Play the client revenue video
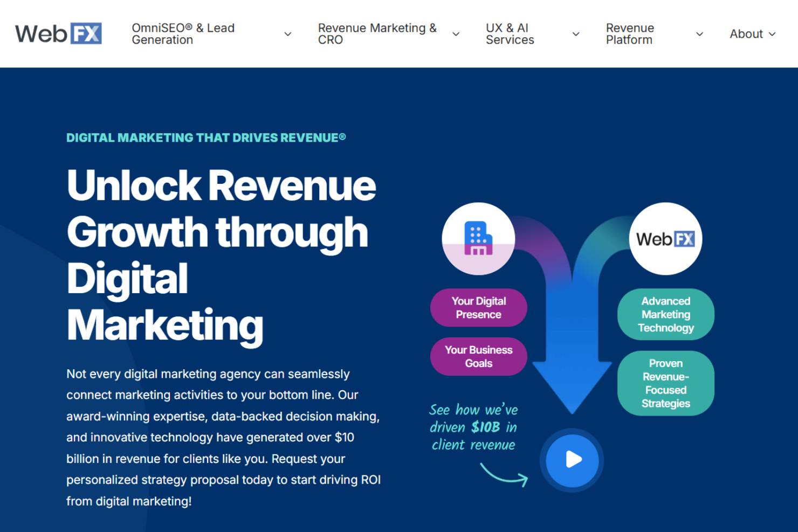798x532 pixels. [572, 460]
